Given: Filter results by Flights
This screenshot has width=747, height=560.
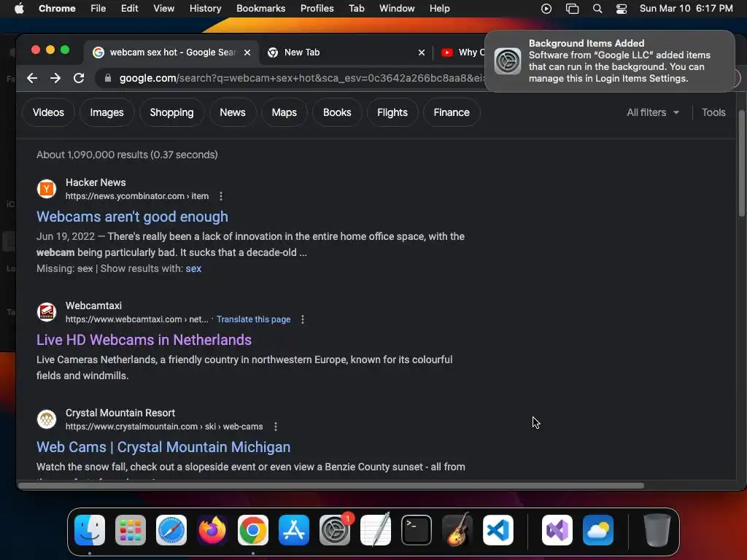Looking at the screenshot, I should coord(392,112).
